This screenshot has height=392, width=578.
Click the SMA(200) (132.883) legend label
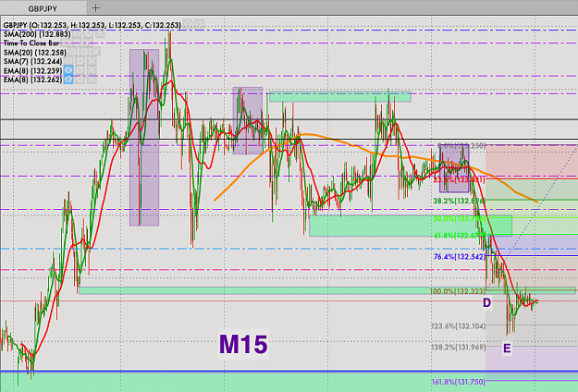click(x=37, y=34)
